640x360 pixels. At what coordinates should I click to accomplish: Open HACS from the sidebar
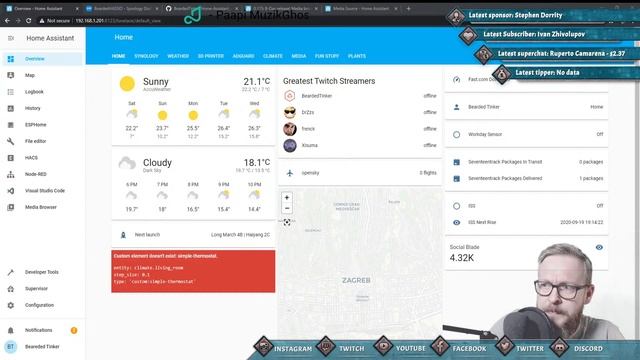(x=42, y=158)
